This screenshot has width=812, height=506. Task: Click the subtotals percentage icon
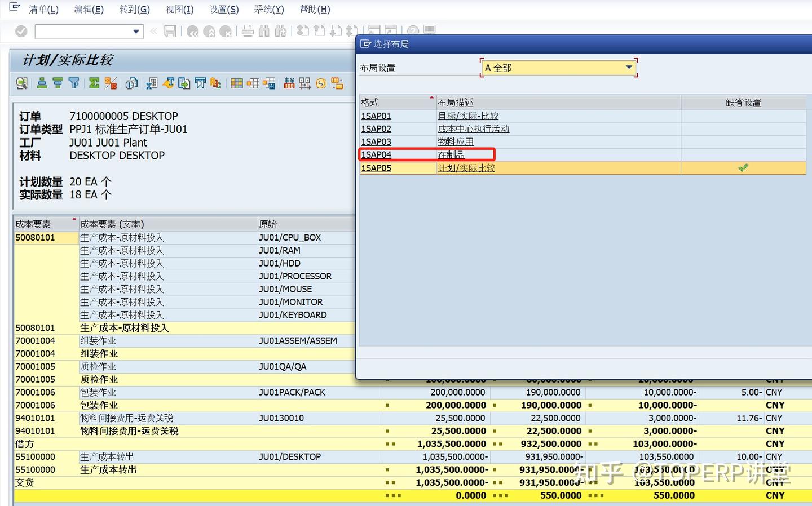[x=111, y=83]
